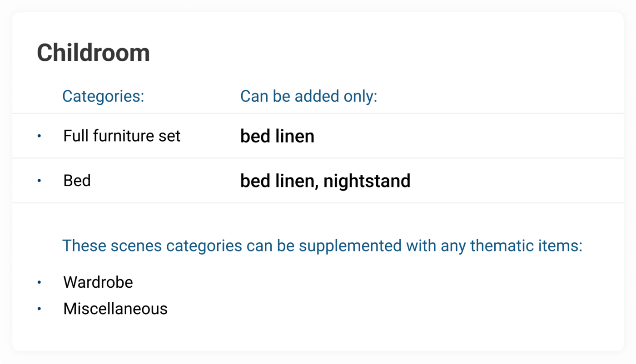Click divider between Full furniture set and Bed
The height and width of the screenshot is (364, 636).
click(318, 158)
